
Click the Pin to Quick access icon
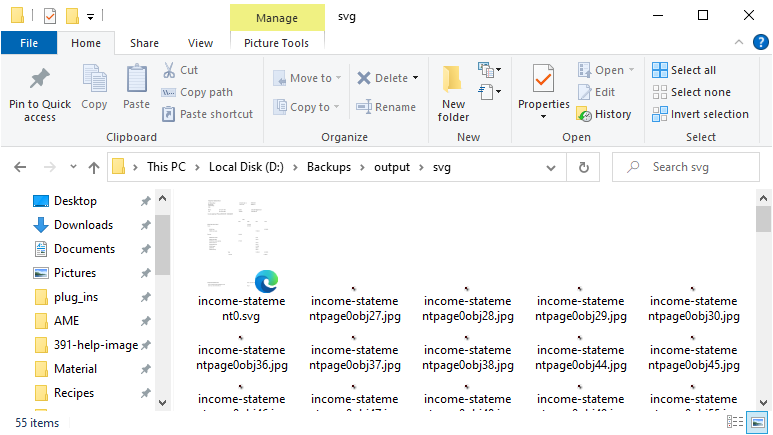tap(40, 80)
